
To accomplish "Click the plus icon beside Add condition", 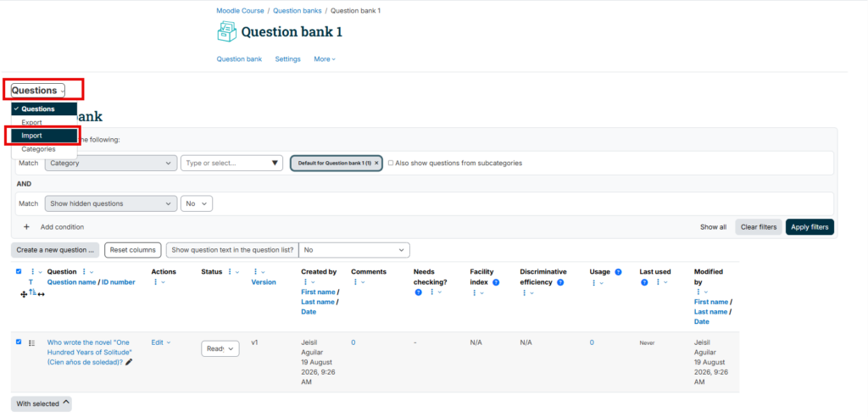I will click(x=26, y=227).
